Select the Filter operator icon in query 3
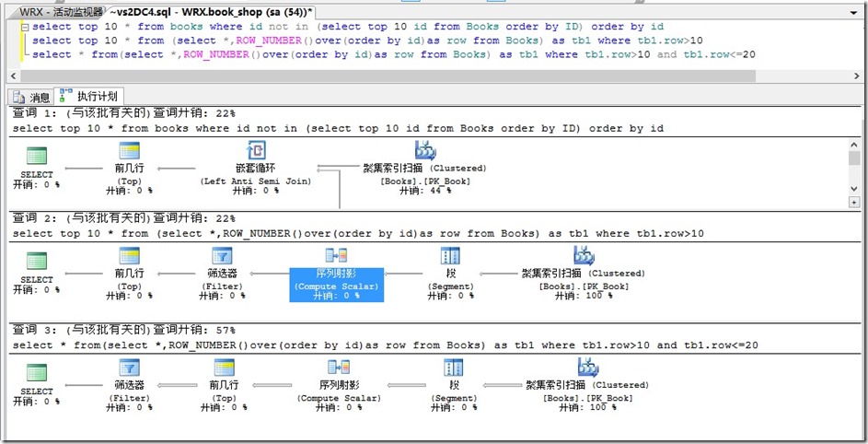 [129, 368]
